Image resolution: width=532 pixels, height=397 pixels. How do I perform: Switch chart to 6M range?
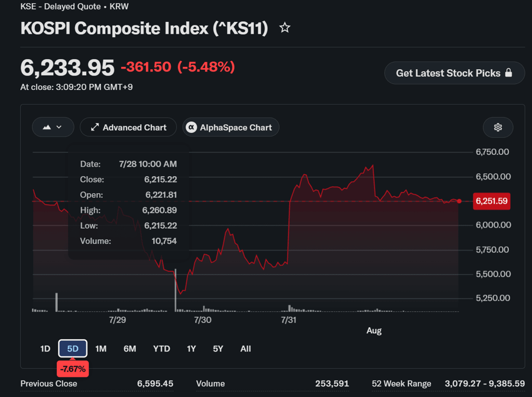pyautogui.click(x=129, y=349)
